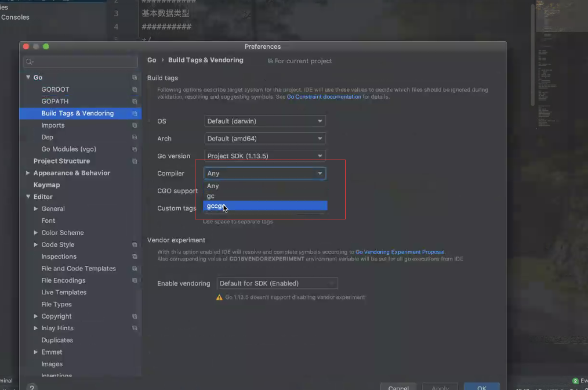Image resolution: width=588 pixels, height=390 pixels.
Task: Select Imports settings page
Action: pyautogui.click(x=53, y=125)
